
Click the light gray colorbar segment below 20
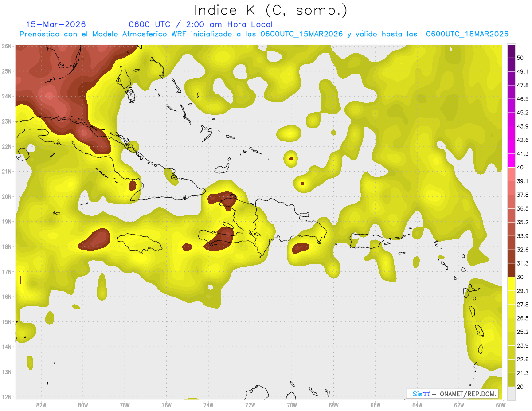click(511, 393)
